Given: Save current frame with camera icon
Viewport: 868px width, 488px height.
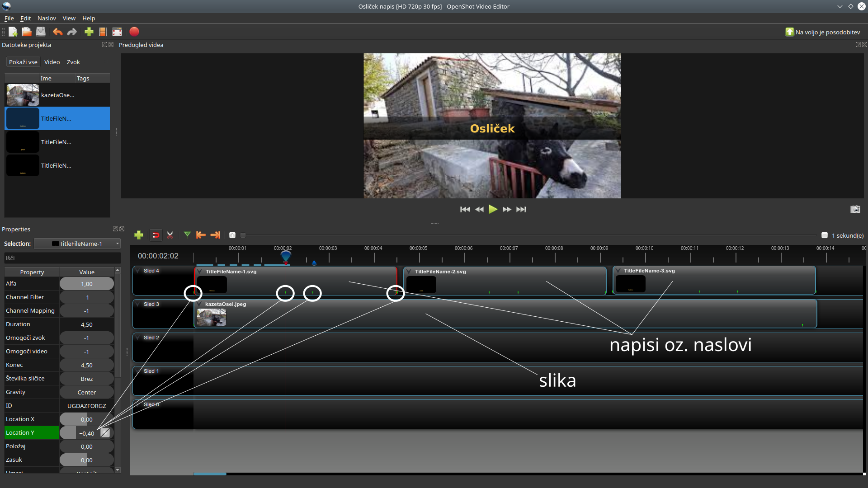Looking at the screenshot, I should click(x=855, y=209).
